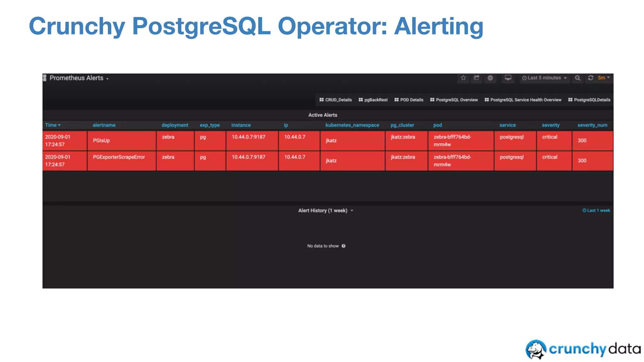Click postgresql service in PGExporterScrapeError row
This screenshot has width=644, height=362.
515,161
